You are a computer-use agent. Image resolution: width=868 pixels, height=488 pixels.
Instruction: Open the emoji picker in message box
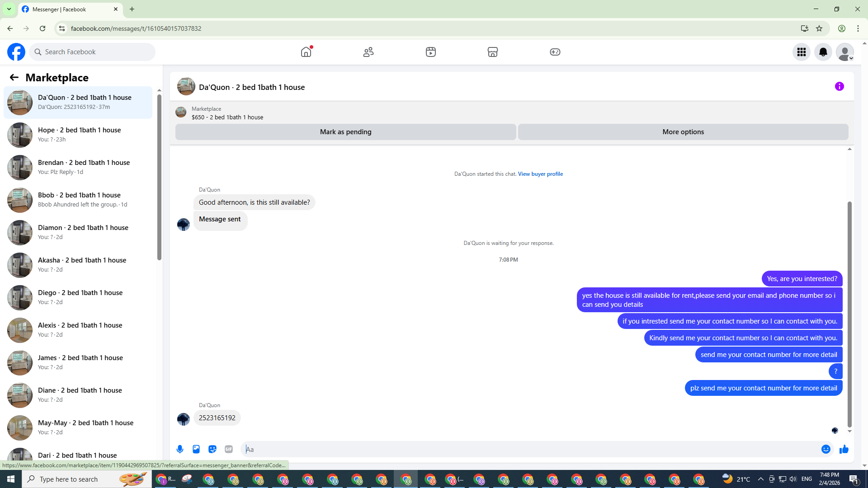pyautogui.click(x=826, y=449)
